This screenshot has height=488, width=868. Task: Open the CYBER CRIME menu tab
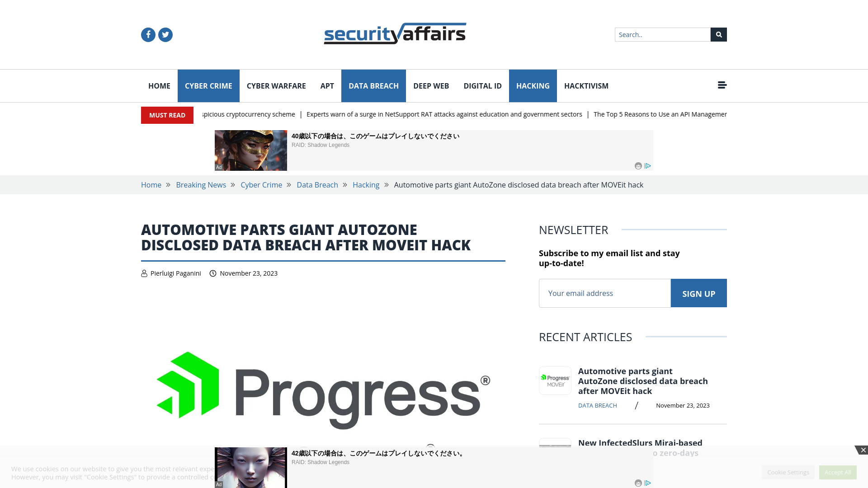tap(208, 85)
